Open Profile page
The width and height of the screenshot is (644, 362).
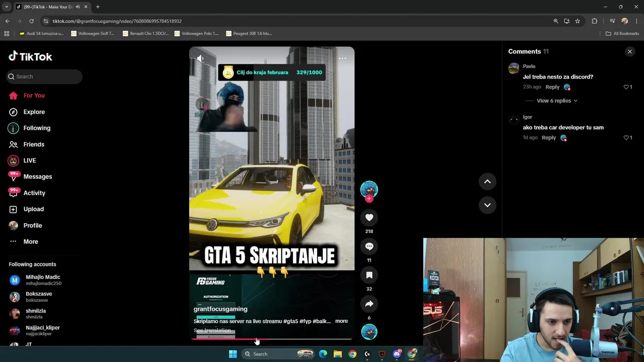[x=32, y=225]
